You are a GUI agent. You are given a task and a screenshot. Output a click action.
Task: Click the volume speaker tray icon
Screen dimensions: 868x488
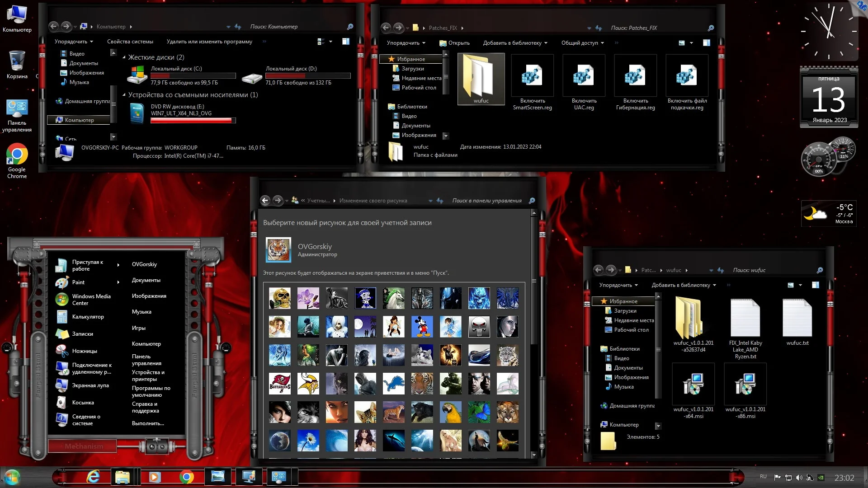[799, 478]
